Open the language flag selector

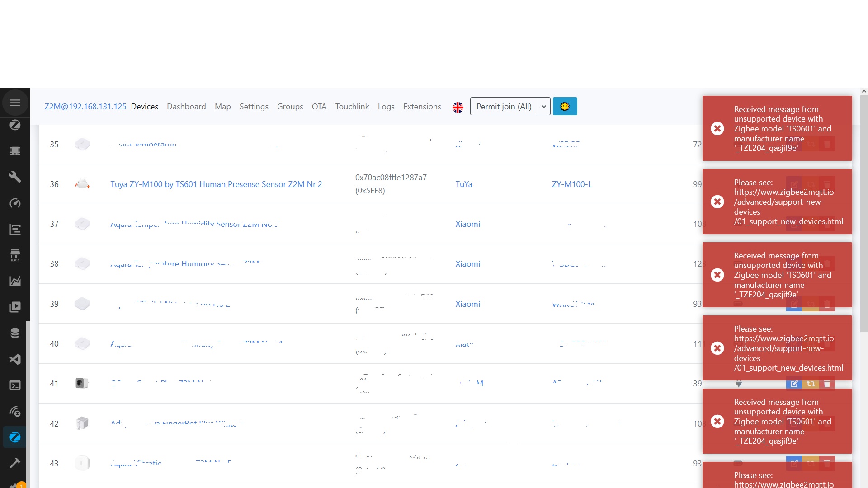[x=458, y=107]
